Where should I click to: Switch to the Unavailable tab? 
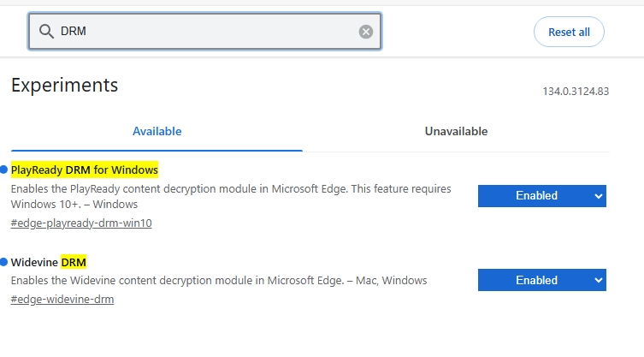[456, 132]
